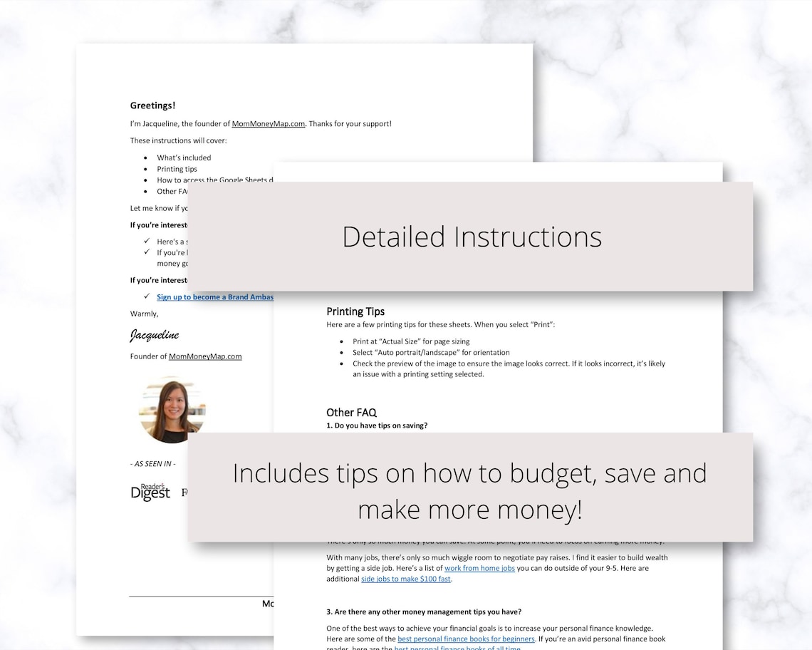Screen dimensions: 812x650
Task: Click the checkmark beside Brand Ambassador link
Action: pyautogui.click(x=147, y=296)
